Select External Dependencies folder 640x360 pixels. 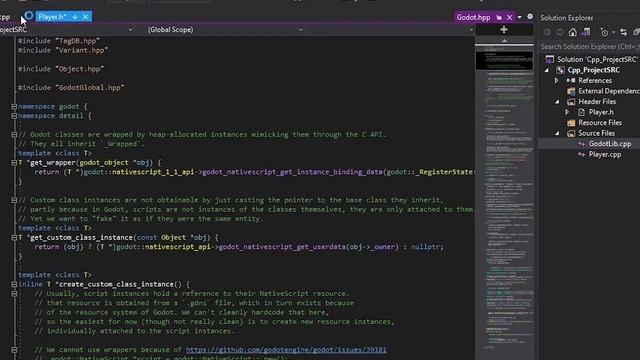pos(609,91)
